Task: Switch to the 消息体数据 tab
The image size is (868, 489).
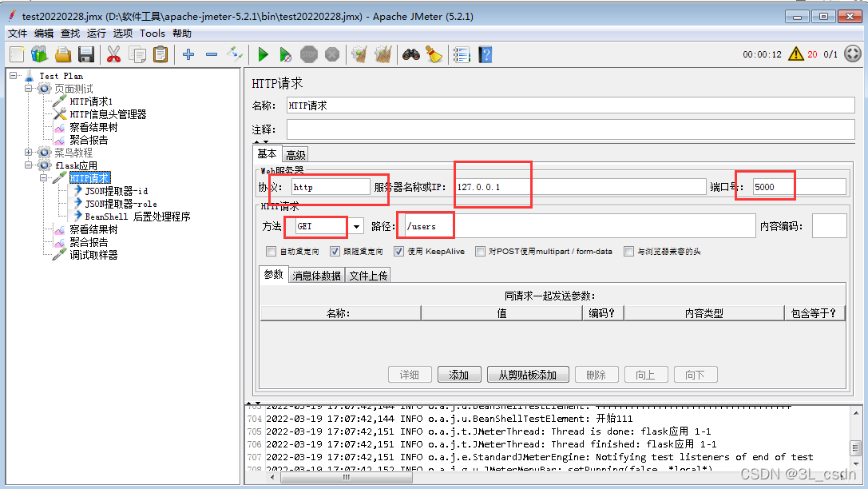Action: pyautogui.click(x=317, y=275)
